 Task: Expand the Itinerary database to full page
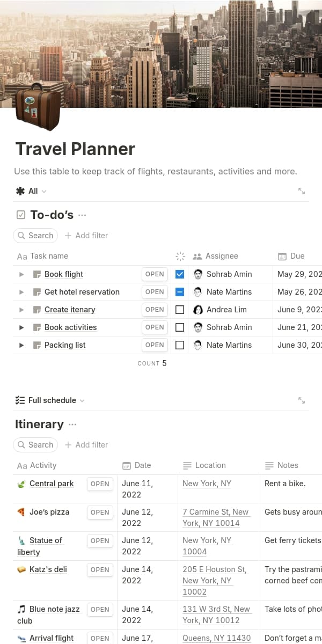302,400
